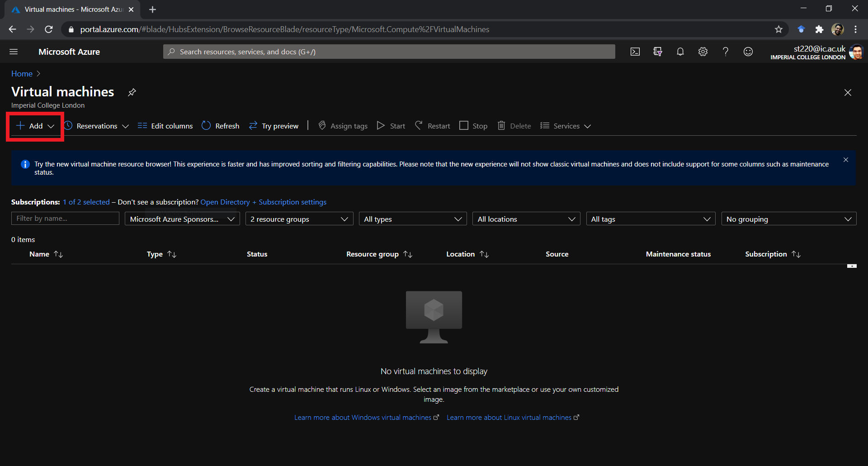
Task: Expand the Services menu
Action: click(x=566, y=126)
